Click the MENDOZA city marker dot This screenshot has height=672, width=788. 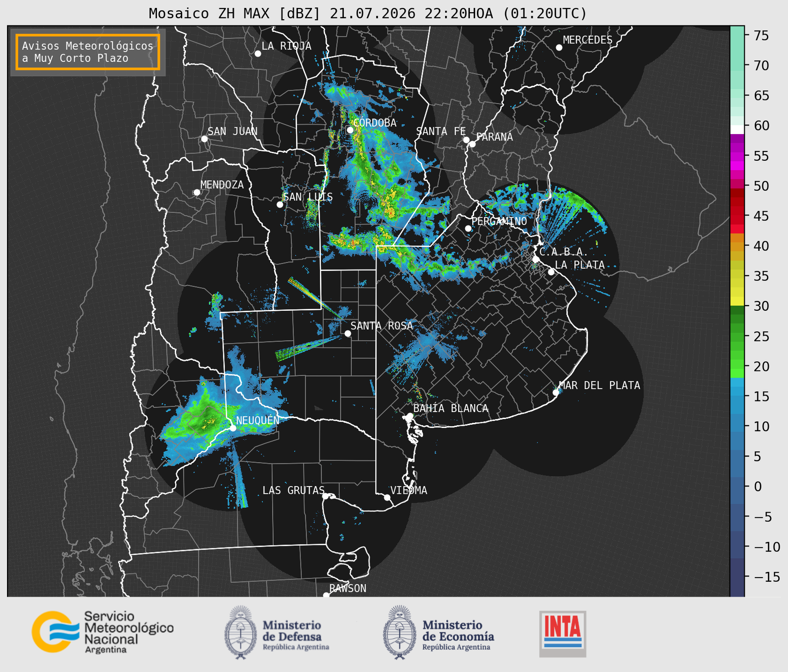tap(197, 192)
